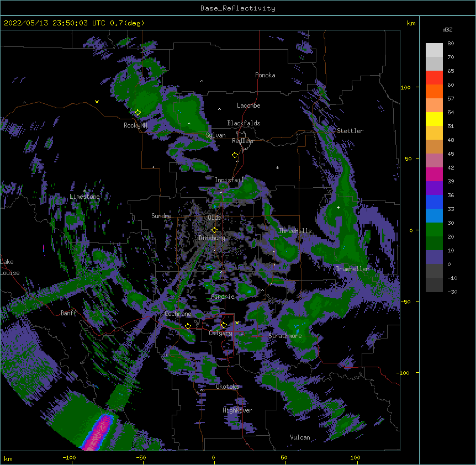Click the Okotoks city label
476x465 pixels.
click(228, 387)
